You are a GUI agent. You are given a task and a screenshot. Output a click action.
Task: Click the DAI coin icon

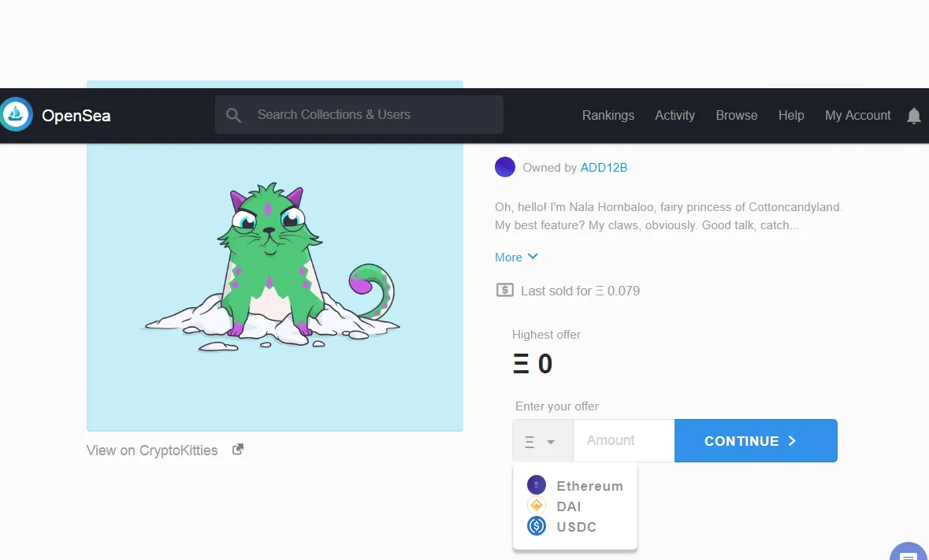[x=536, y=506]
